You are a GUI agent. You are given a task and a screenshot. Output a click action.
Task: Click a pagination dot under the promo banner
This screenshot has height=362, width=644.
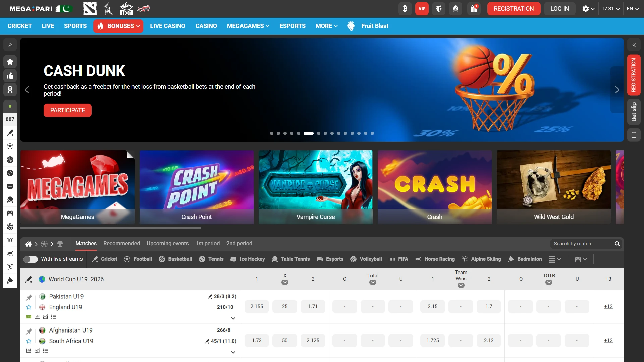(272, 133)
